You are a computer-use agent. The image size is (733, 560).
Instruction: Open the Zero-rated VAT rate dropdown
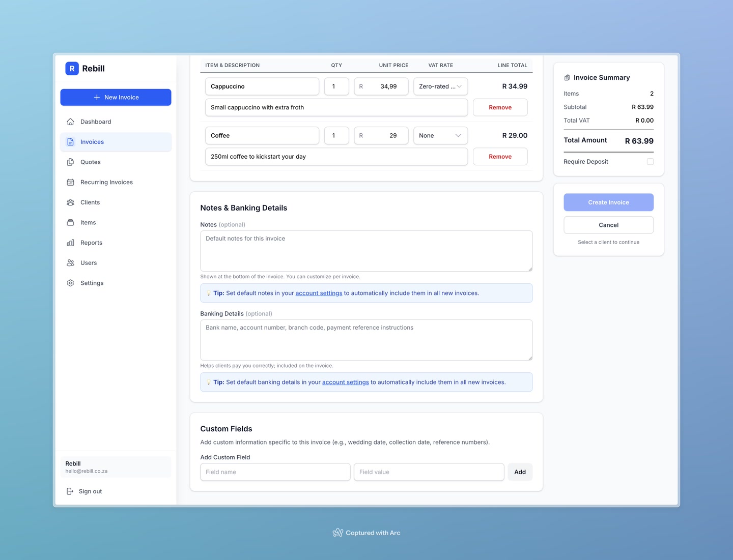pos(440,86)
